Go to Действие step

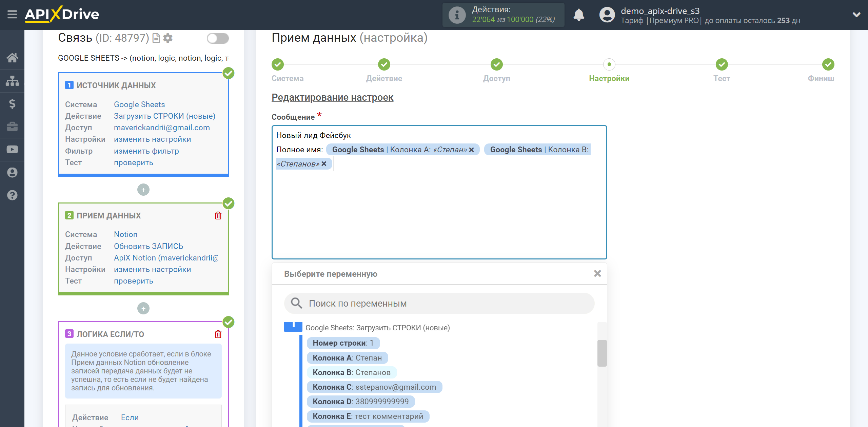384,64
